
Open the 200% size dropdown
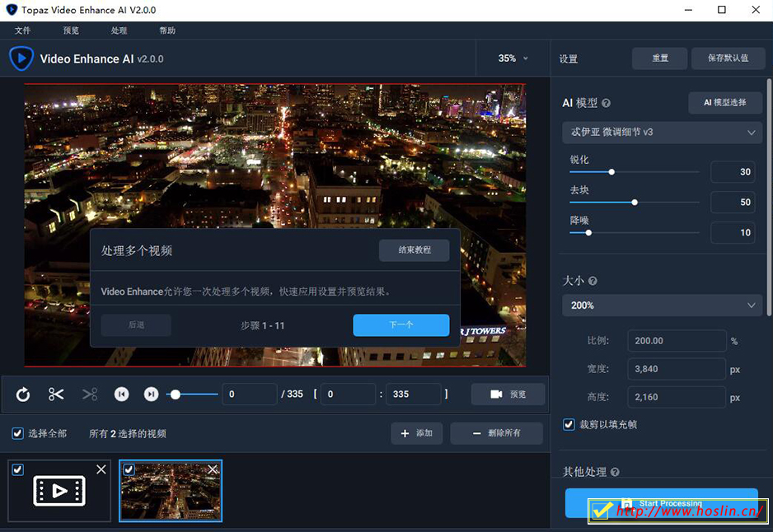662,306
